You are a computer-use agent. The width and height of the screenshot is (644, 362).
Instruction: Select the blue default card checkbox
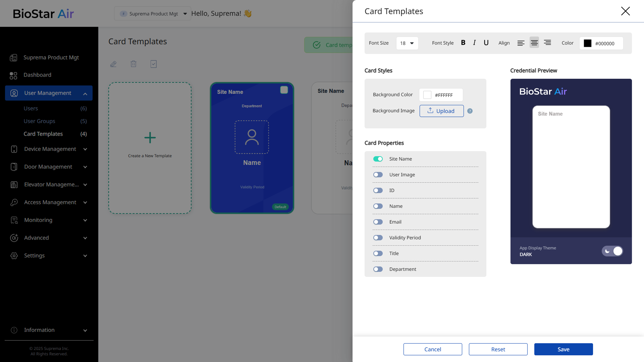coord(284,90)
